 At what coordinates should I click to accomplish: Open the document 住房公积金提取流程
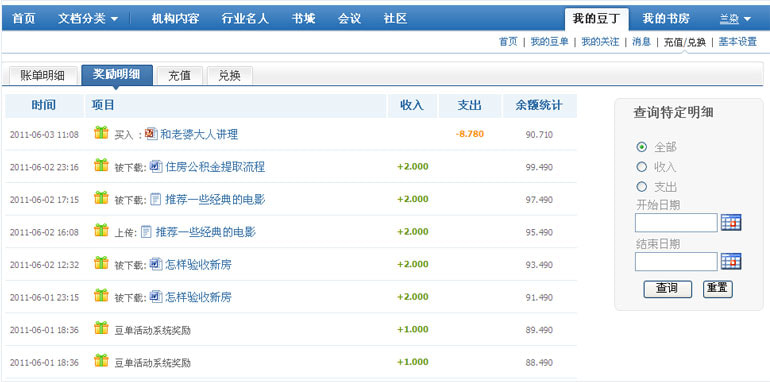click(x=215, y=167)
